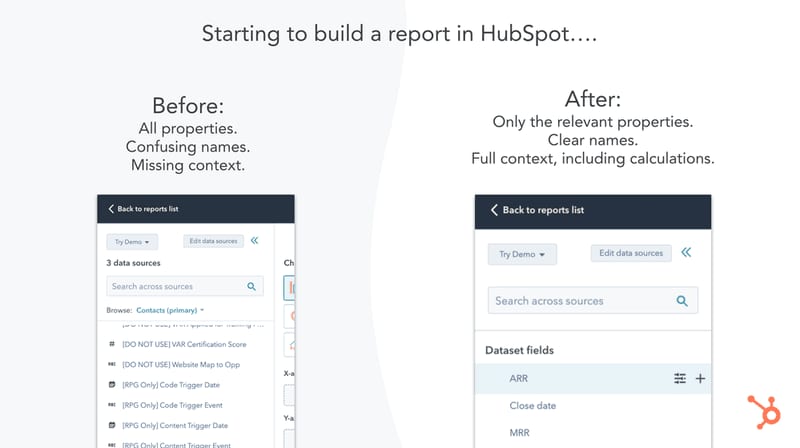The height and width of the screenshot is (448, 800).
Task: Focus the Search across sources field in After panel
Action: (x=593, y=301)
